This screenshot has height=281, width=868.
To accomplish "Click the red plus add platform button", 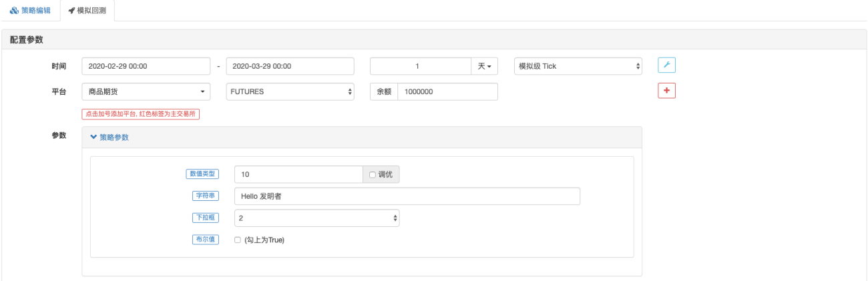I will 666,91.
